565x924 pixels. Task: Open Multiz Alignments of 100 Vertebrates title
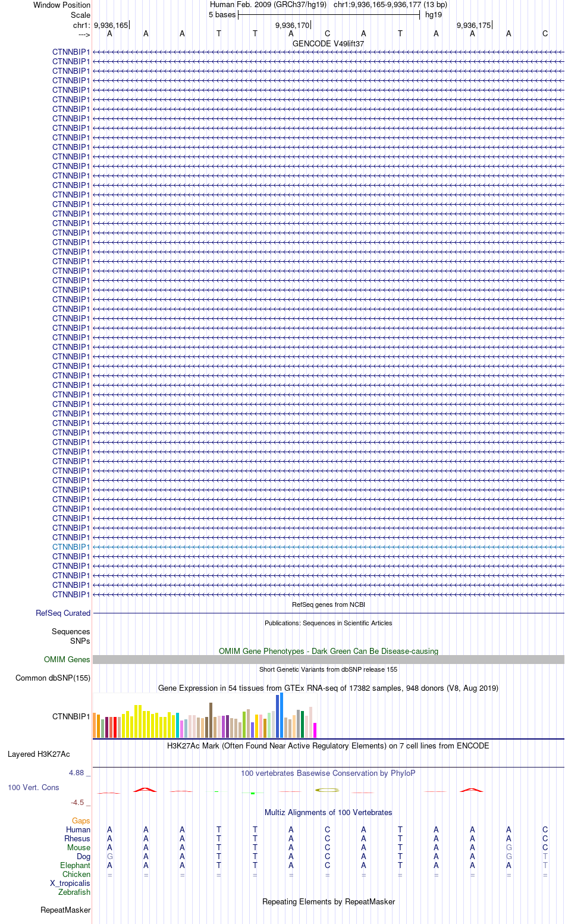328,812
